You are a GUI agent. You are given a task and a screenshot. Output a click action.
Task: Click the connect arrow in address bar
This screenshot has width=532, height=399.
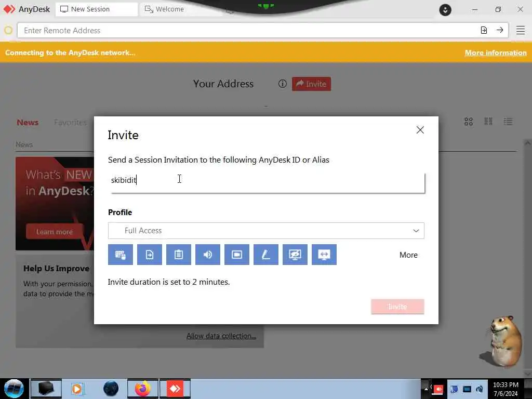[x=500, y=30]
